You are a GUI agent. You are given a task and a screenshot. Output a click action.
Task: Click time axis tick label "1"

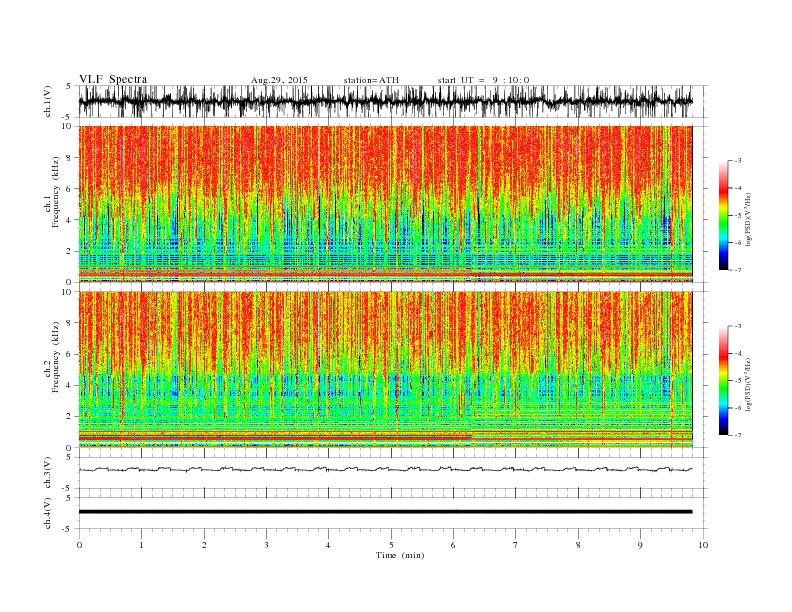(x=141, y=545)
